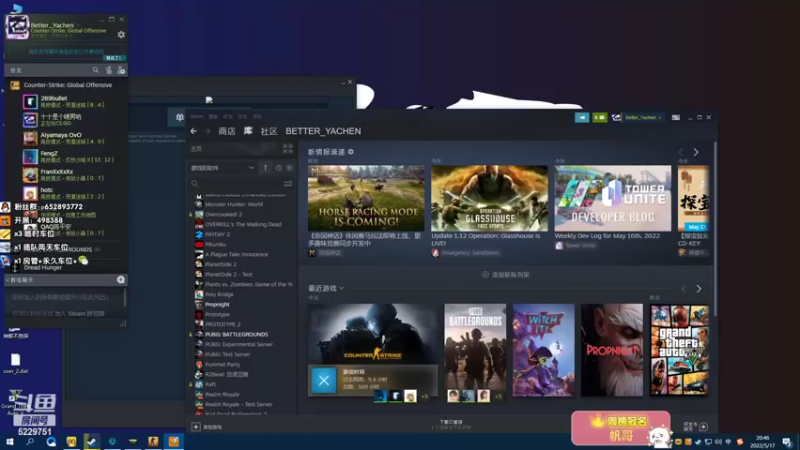Open the user_2.dat desktop file
The image size is (800, 450).
(x=15, y=363)
